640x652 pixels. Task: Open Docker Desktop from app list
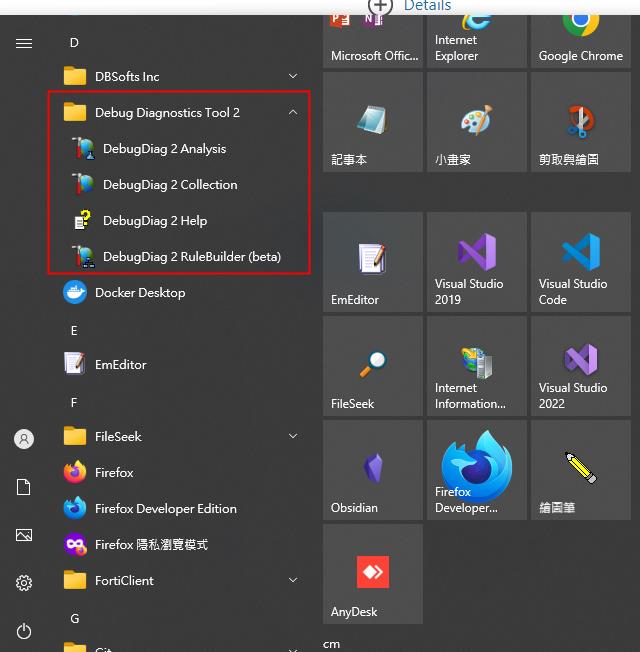click(179, 293)
